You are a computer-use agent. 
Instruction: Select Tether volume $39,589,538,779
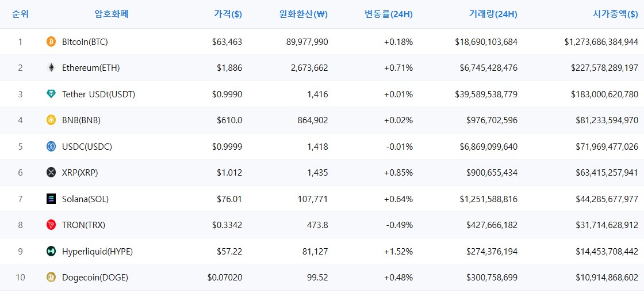[x=486, y=94]
